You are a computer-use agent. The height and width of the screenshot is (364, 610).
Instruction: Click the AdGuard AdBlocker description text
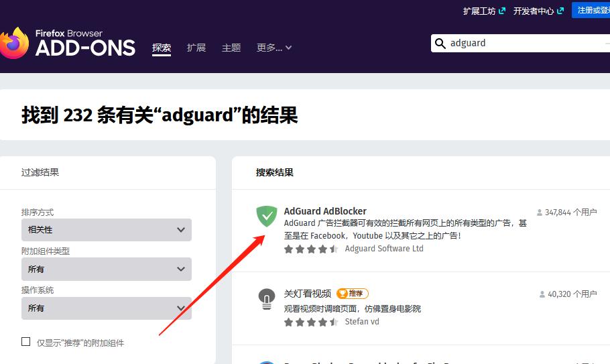(406, 229)
